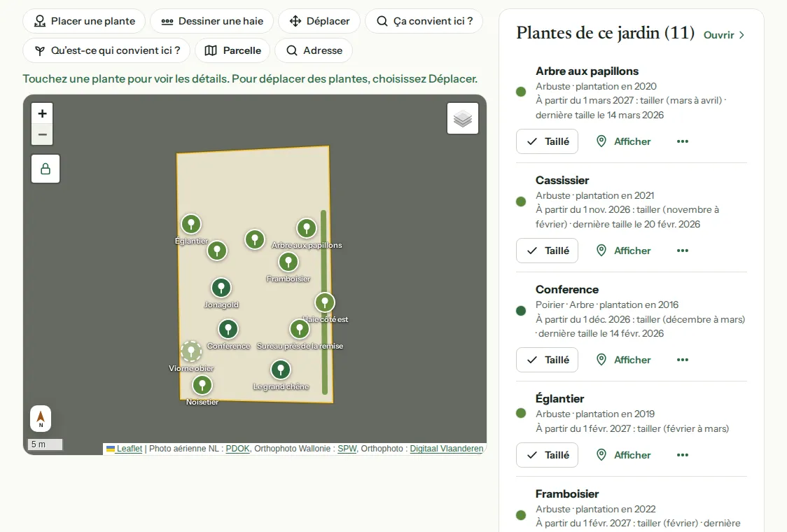Image resolution: width=787 pixels, height=532 pixels.
Task: Select the Le grand chêne marker
Action: (x=281, y=370)
